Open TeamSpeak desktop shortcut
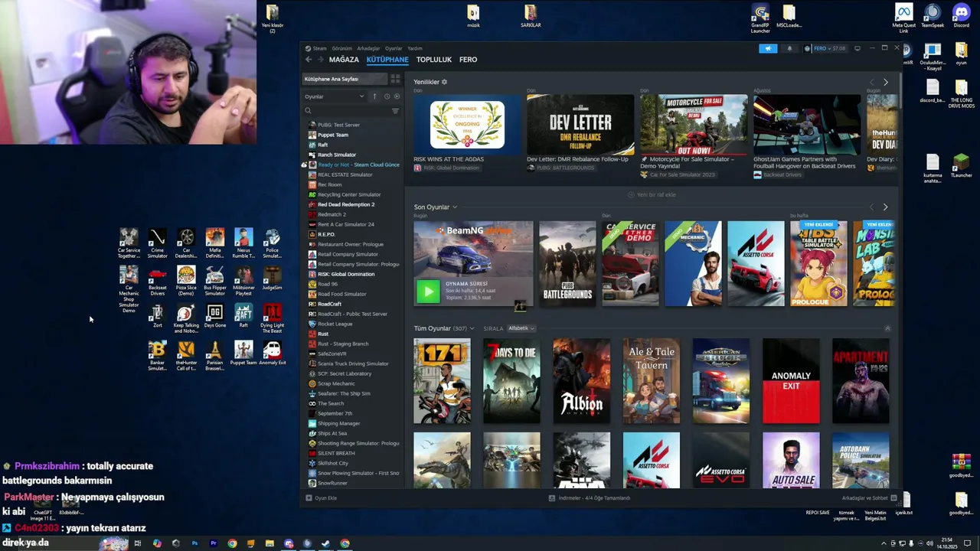 pyautogui.click(x=933, y=16)
